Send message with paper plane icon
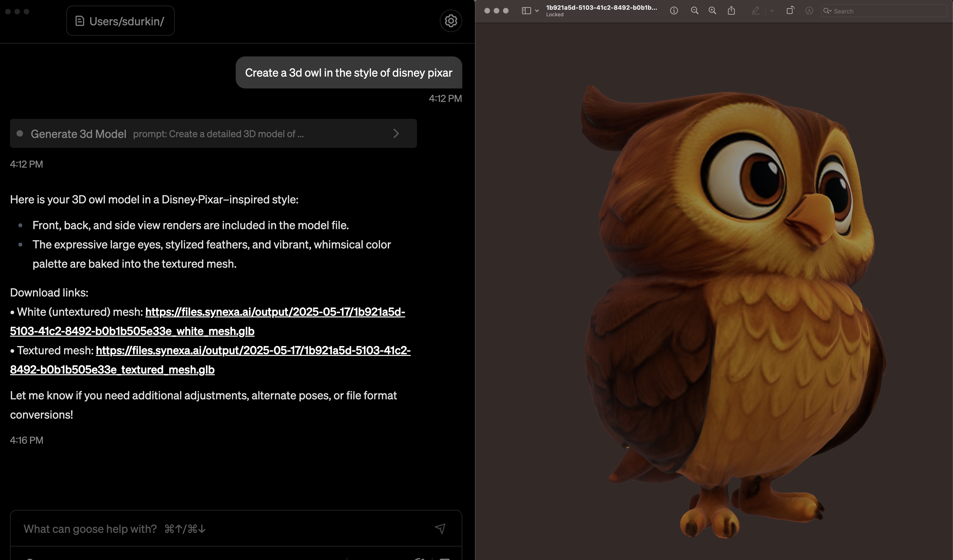Image resolution: width=953 pixels, height=560 pixels. (440, 528)
